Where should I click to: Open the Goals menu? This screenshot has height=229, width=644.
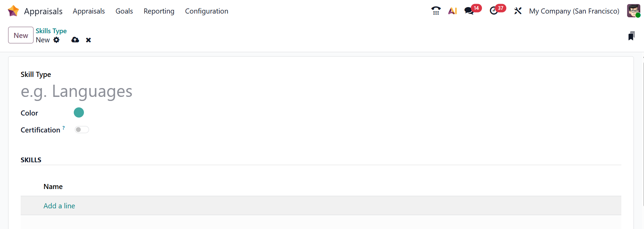[124, 11]
